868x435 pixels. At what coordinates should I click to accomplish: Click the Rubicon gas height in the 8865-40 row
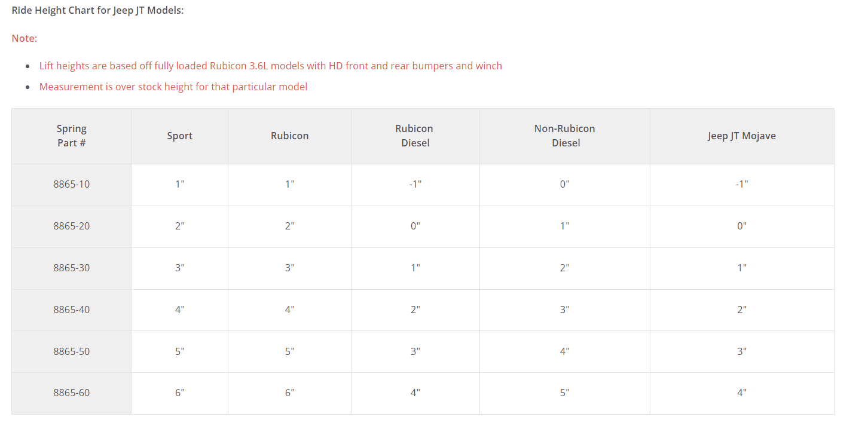coord(290,310)
